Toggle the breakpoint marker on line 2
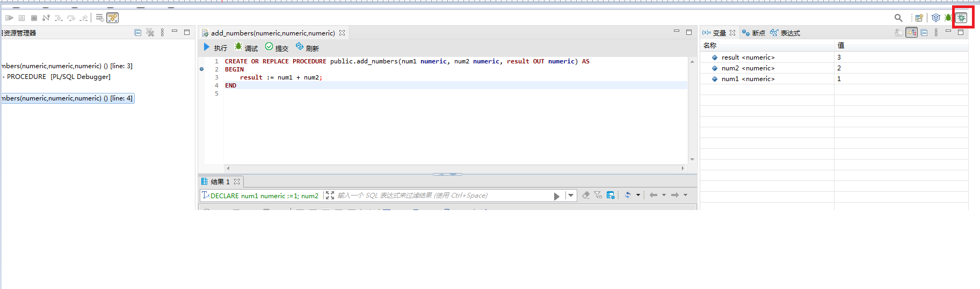Screen dimensions: 980x289 tap(202, 69)
